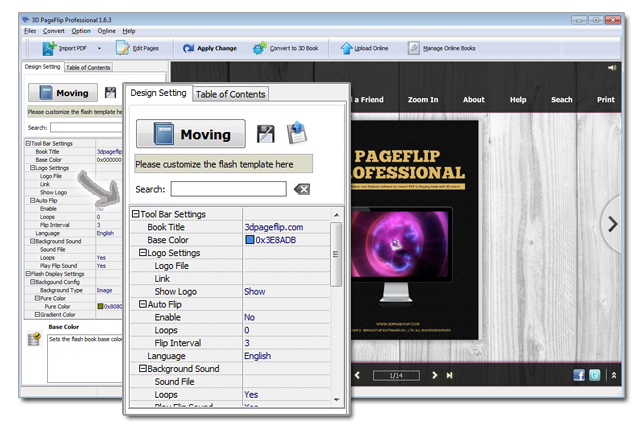
Task: Open the Import PDF dropdown arrow
Action: point(99,48)
